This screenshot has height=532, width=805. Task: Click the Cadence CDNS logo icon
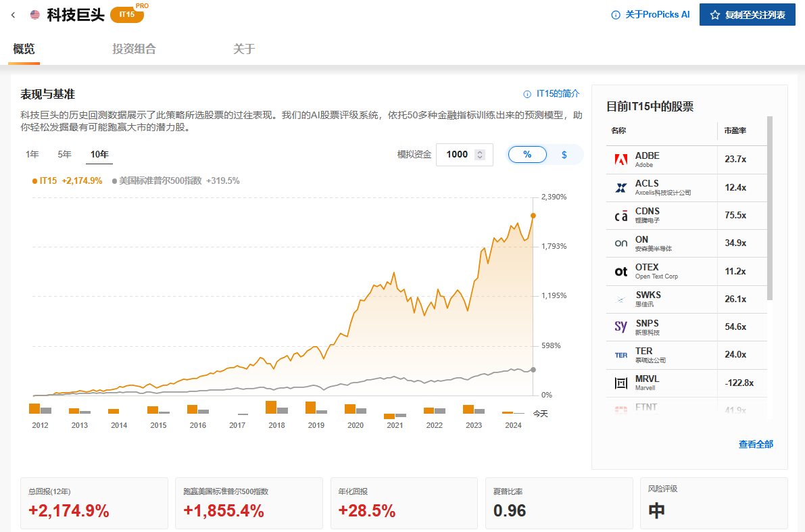(620, 216)
